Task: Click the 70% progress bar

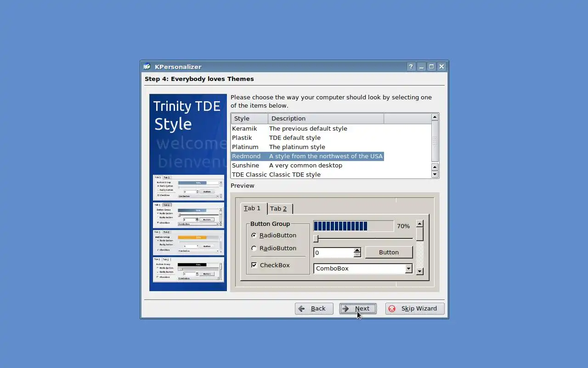Action: (x=353, y=226)
